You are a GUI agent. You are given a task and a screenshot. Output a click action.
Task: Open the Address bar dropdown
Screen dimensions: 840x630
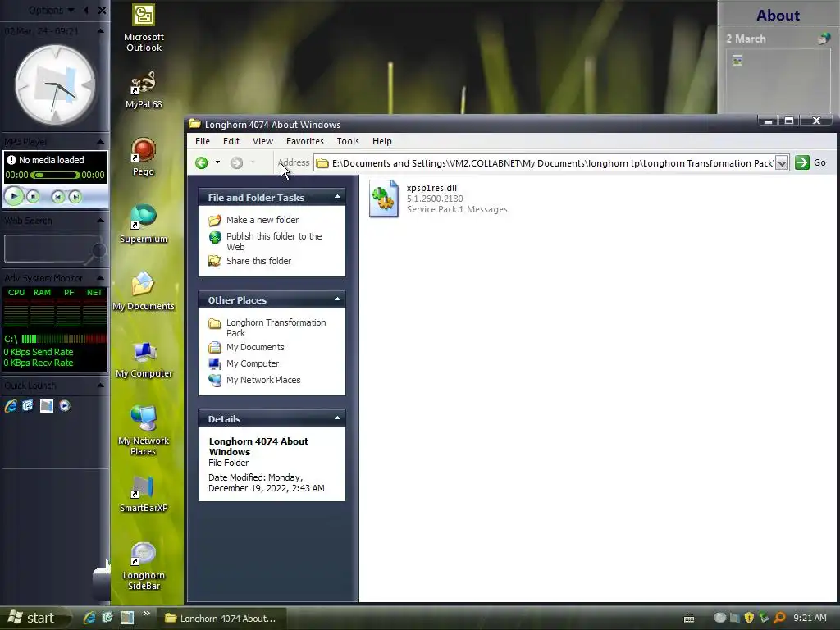[782, 163]
